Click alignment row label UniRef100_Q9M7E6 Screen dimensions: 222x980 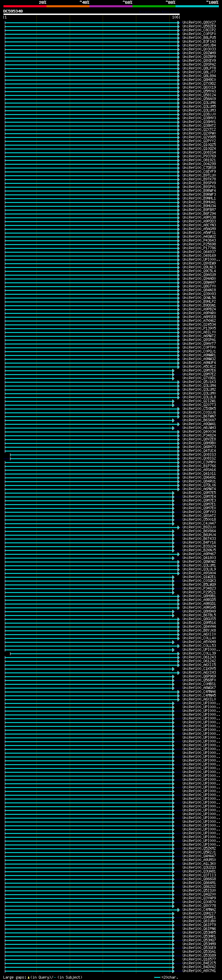(x=199, y=370)
